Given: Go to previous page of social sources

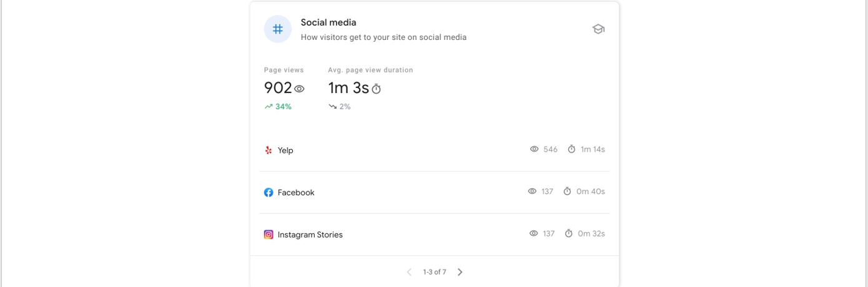Looking at the screenshot, I should pos(409,272).
